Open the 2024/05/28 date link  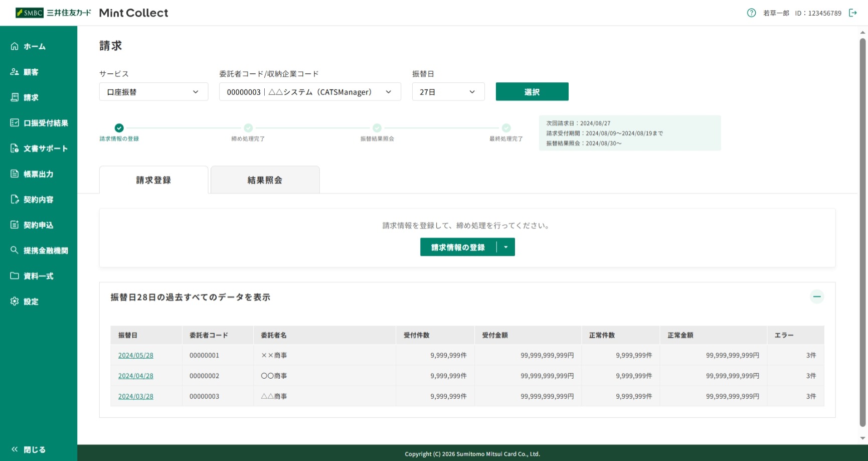pos(136,355)
